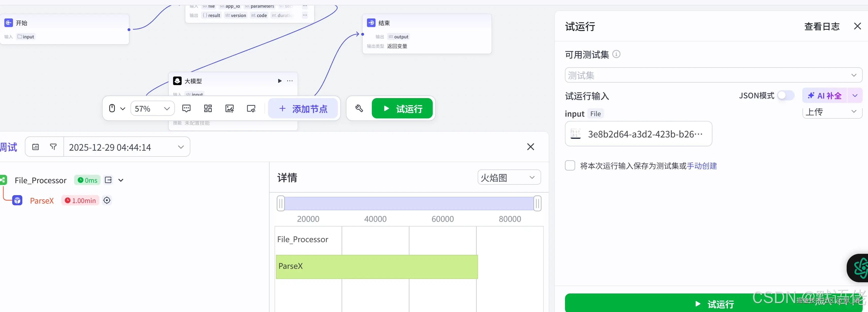Click the export image icon in toolbar

[229, 108]
